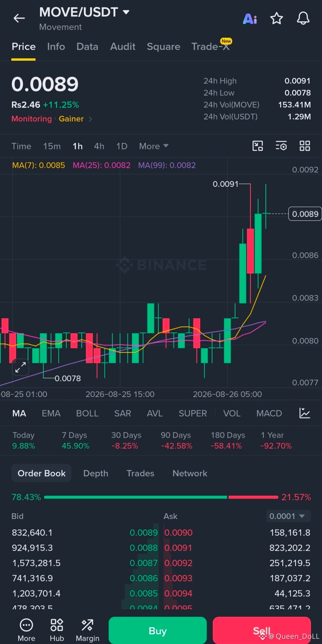The height and width of the screenshot is (644, 322).
Task: Open Margin trading icon
Action: point(87,630)
